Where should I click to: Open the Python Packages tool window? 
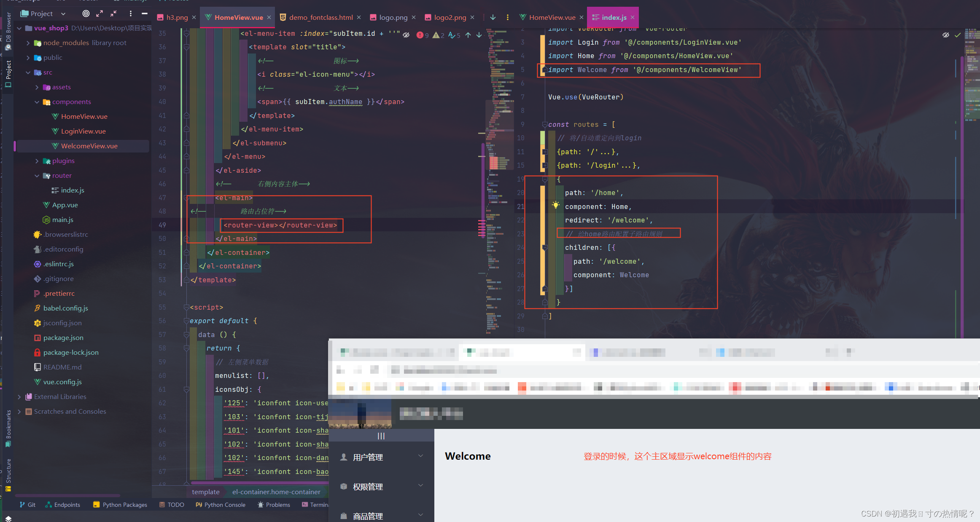[120, 505]
